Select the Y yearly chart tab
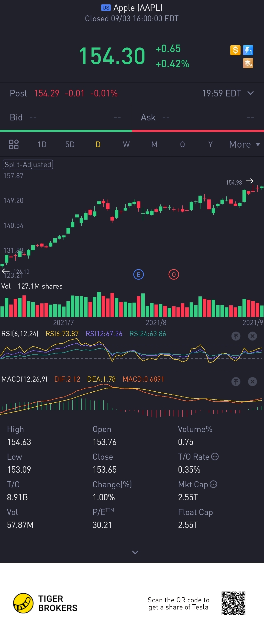This screenshot has height=644, width=264. click(210, 144)
